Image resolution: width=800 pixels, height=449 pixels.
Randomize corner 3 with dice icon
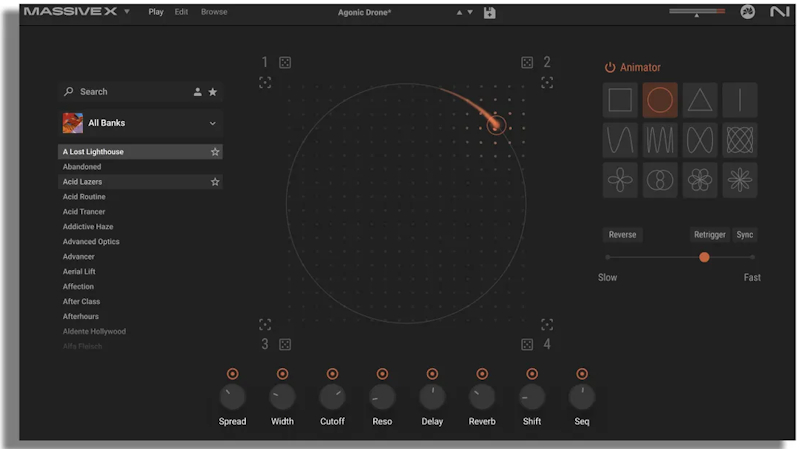(285, 344)
